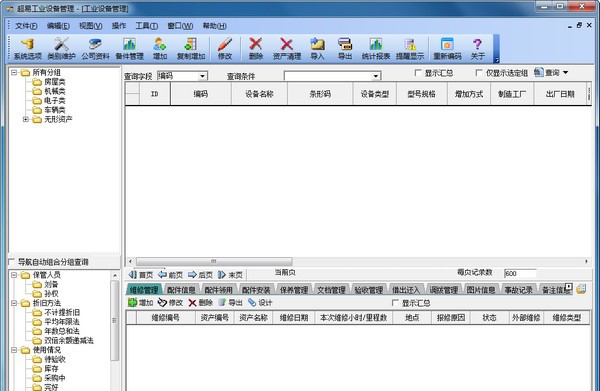Click 设计 in maintenance subtoolbar
The image size is (600, 391).
coord(260,303)
